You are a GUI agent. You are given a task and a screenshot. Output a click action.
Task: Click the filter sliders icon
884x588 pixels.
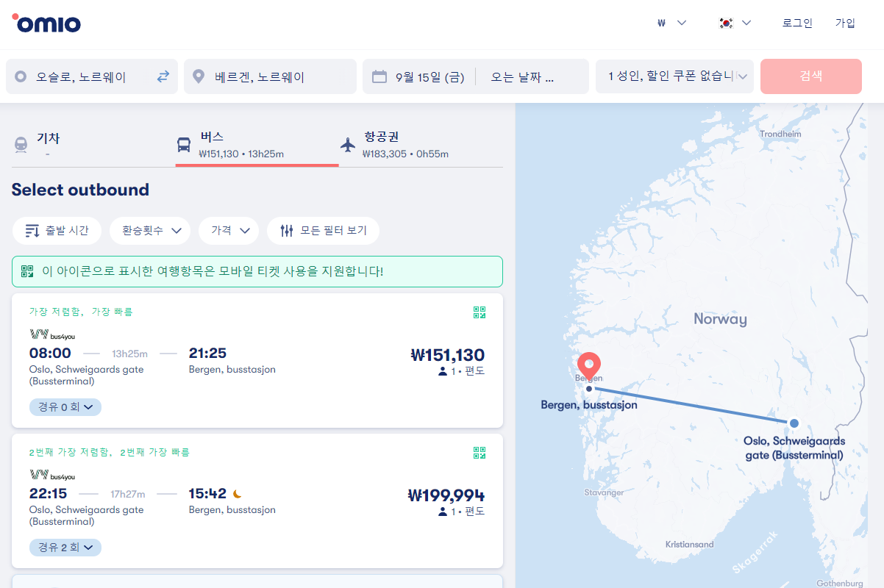[287, 231]
